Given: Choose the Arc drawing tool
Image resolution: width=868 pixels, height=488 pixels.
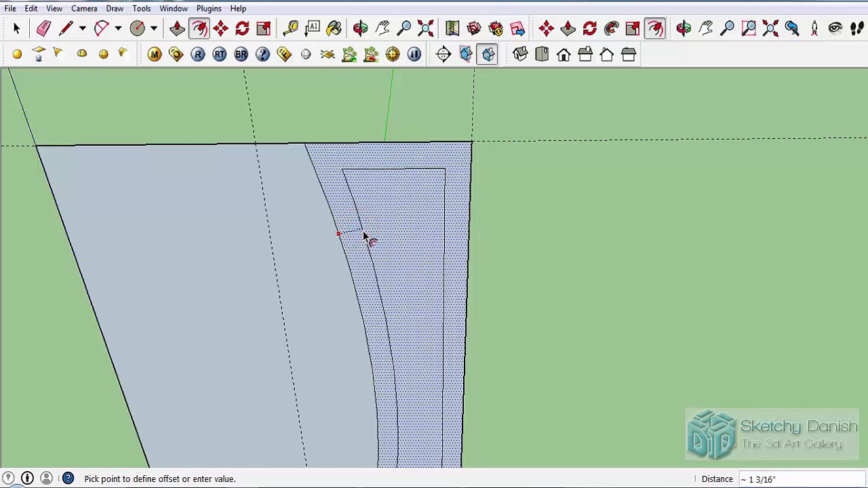Looking at the screenshot, I should 101,28.
